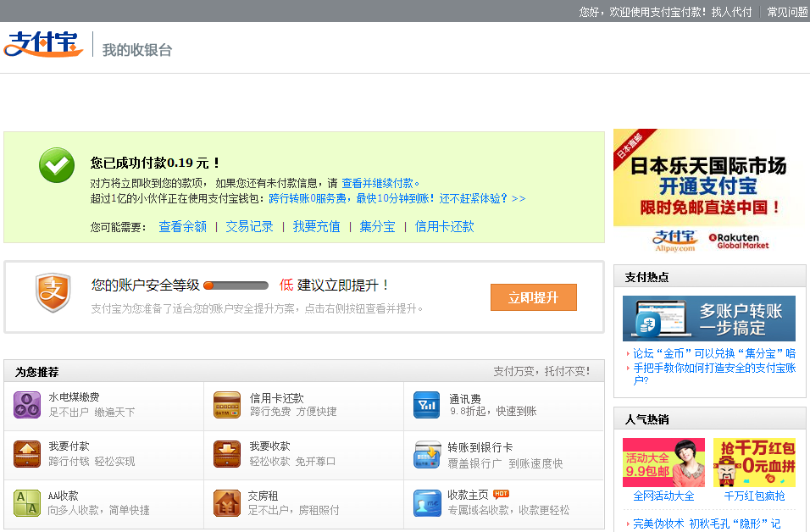Open the 交房租 house rent icon
Viewport: 810px width, 532px height.
coord(227,503)
